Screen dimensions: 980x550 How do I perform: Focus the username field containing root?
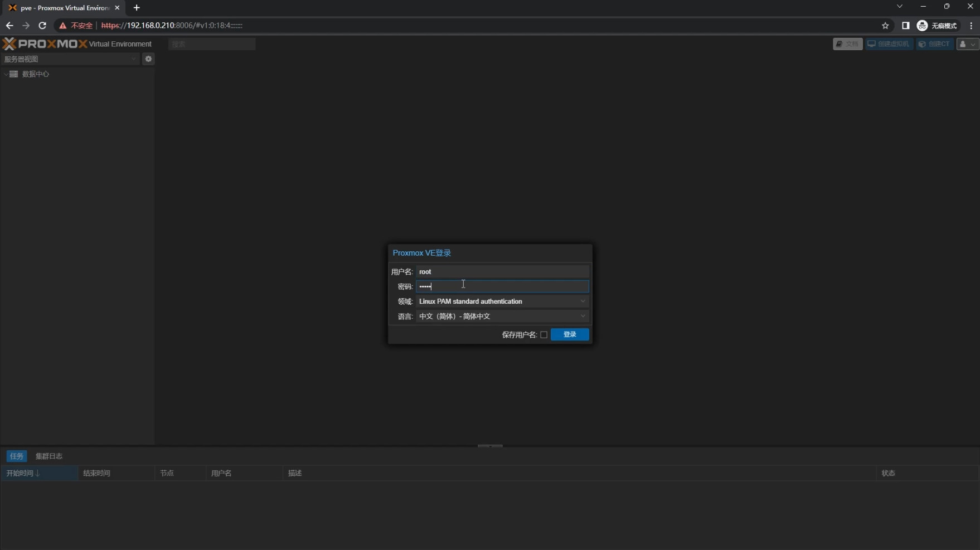point(502,271)
